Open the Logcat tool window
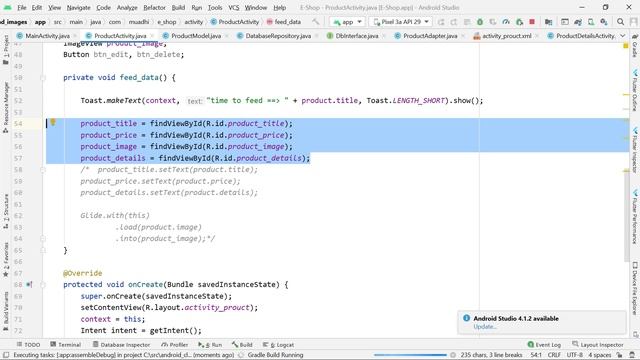Viewport: 640px width, 360px height. click(278, 345)
